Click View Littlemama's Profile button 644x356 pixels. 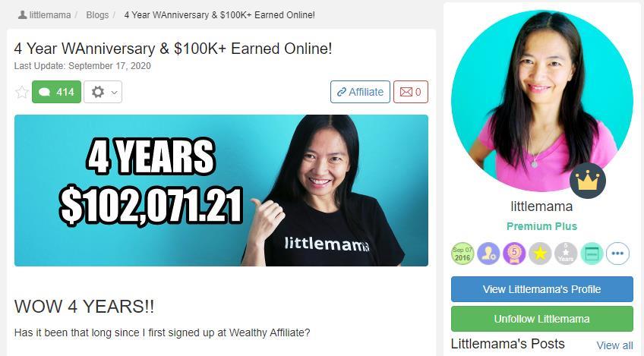click(541, 289)
